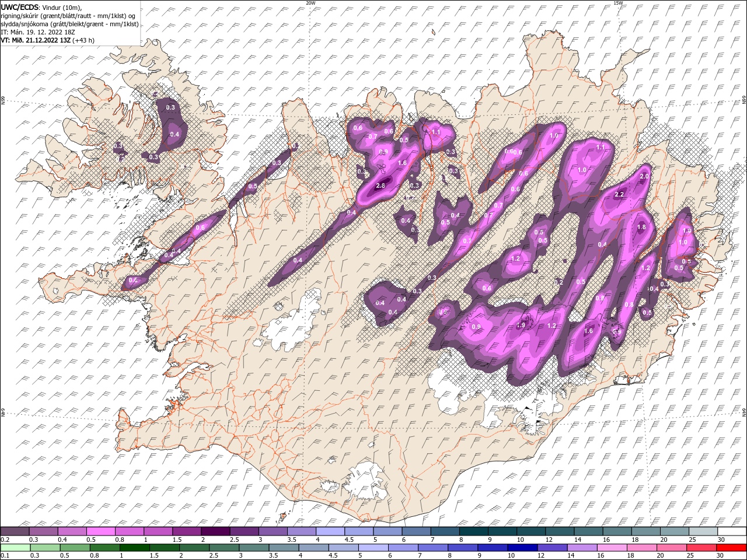This screenshot has width=747, height=560.
Task: Click the 'VT: Mið. 21.12.2022 13Z' line
Action: pyautogui.click(x=36, y=40)
